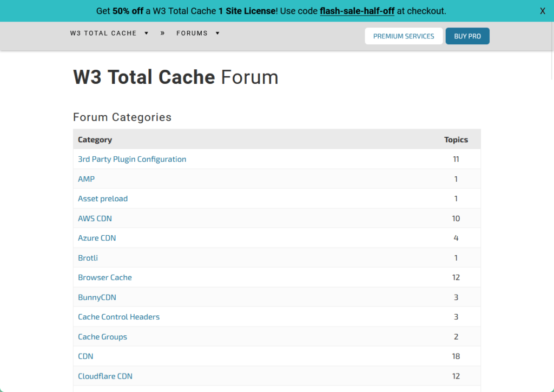This screenshot has height=392, width=554.
Task: Click the Forum Categories heading
Action: pos(122,117)
